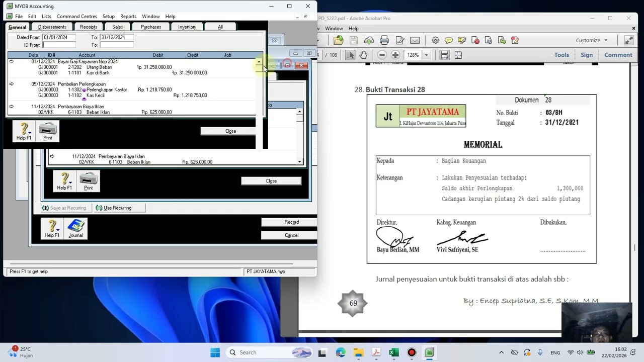Image resolution: width=644 pixels, height=362 pixels.
Task: Open MYOB File menu
Action: [x=19, y=17]
